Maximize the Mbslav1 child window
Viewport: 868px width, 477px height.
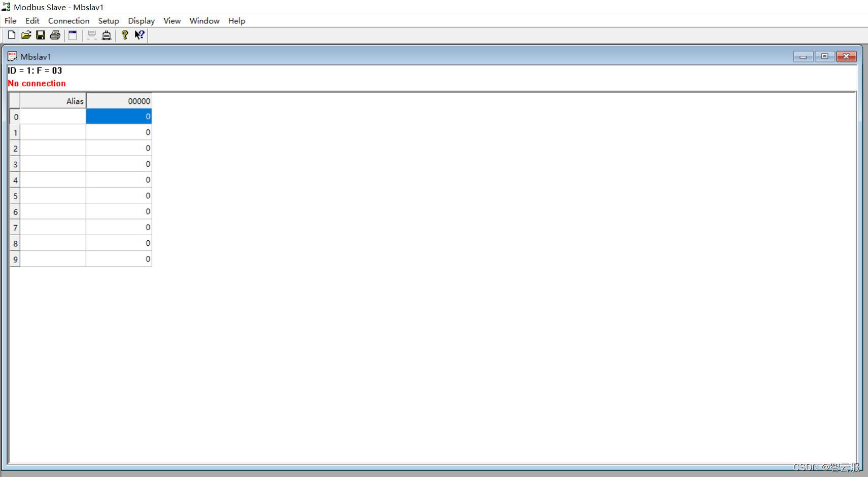tap(824, 56)
